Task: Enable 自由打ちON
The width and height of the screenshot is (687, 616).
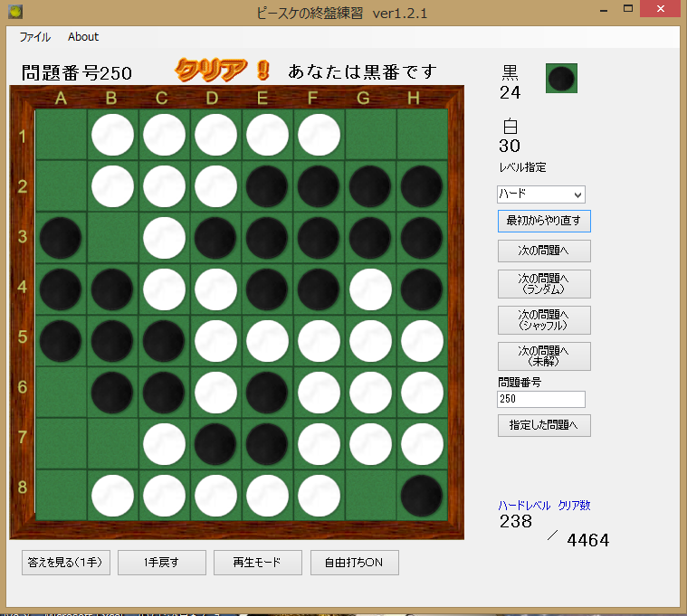Action: coord(355,562)
